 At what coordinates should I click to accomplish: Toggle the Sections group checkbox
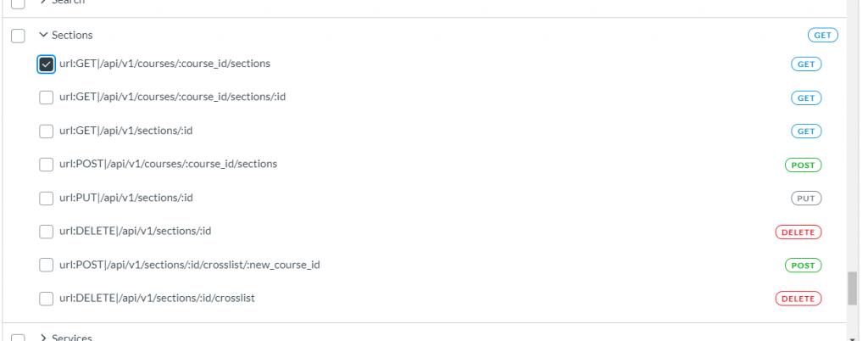pos(19,36)
